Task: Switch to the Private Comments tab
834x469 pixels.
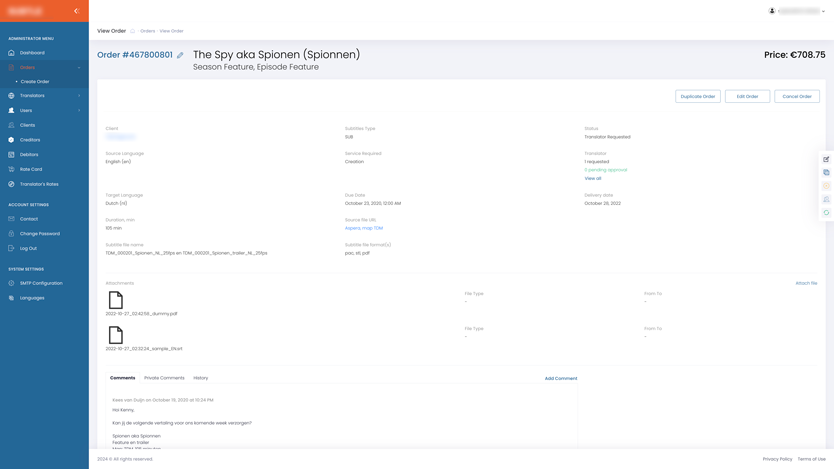Action: [x=164, y=378]
